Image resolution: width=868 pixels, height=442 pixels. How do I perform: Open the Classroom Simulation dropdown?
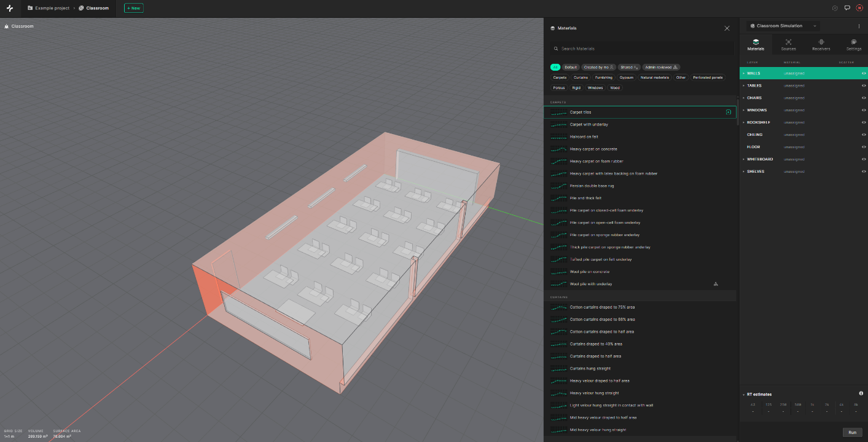[783, 26]
